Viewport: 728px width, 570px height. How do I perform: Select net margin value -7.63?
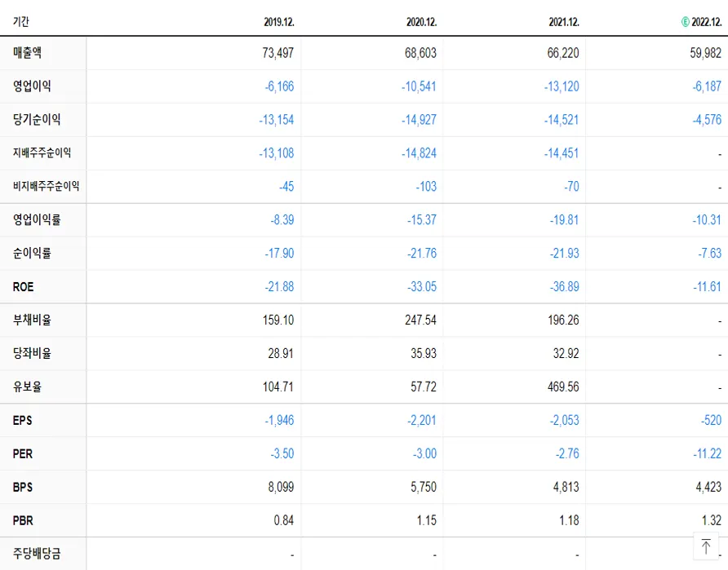tap(710, 254)
